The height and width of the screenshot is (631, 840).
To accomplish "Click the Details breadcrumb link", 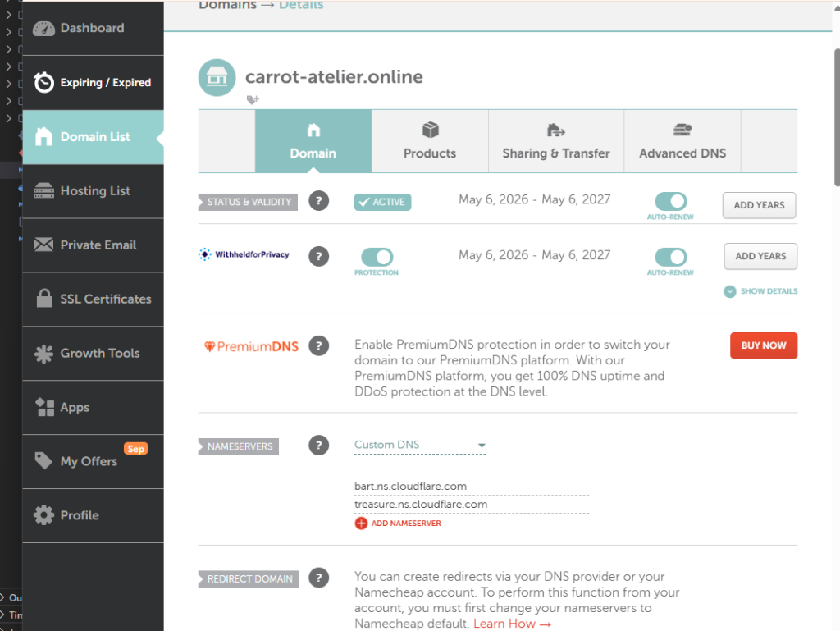I will 301,5.
